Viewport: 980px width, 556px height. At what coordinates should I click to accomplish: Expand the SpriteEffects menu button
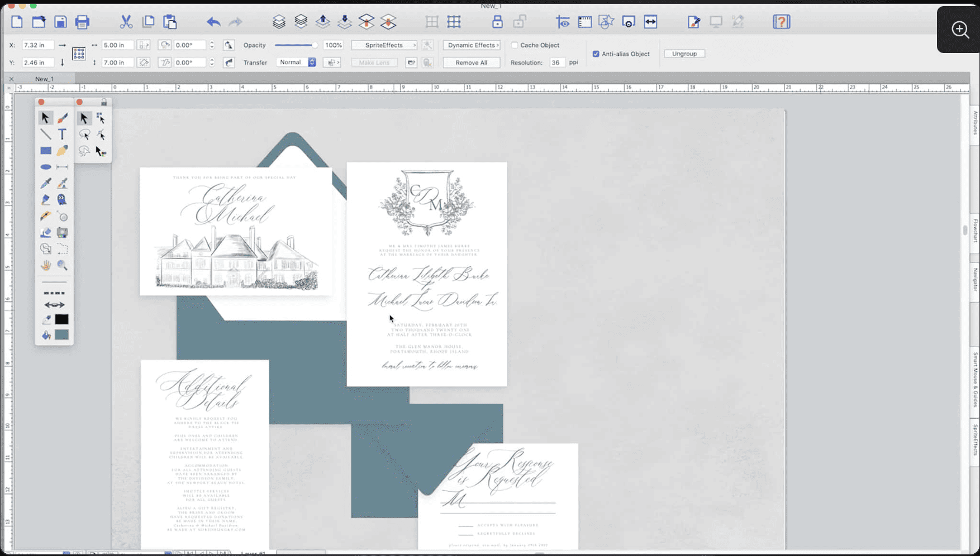[x=384, y=45]
